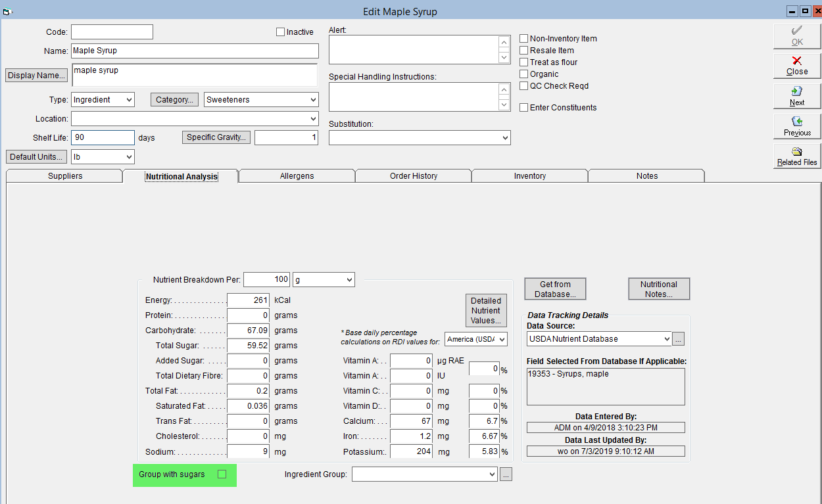Image resolution: width=822 pixels, height=504 pixels.
Task: Click Get from Database... button
Action: 555,289
